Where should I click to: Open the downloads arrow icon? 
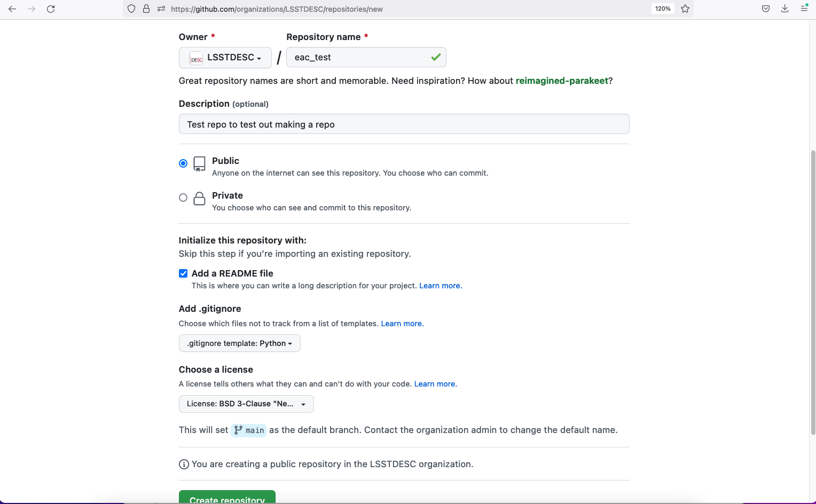coord(785,9)
